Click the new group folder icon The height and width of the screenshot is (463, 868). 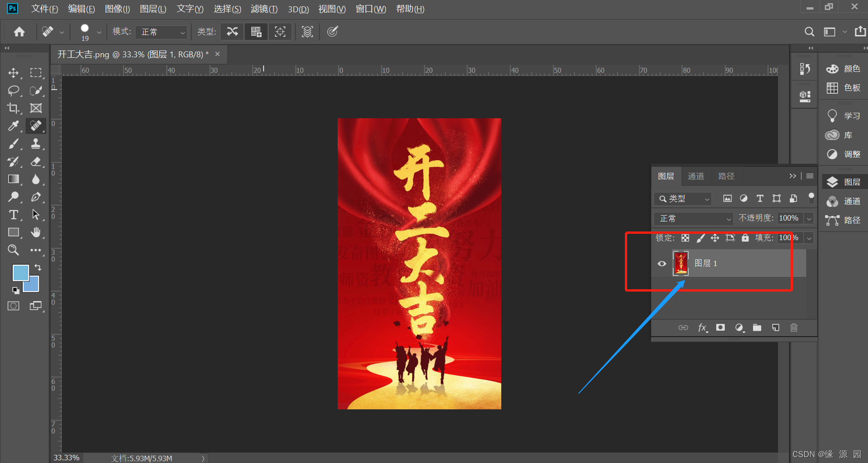tap(757, 327)
